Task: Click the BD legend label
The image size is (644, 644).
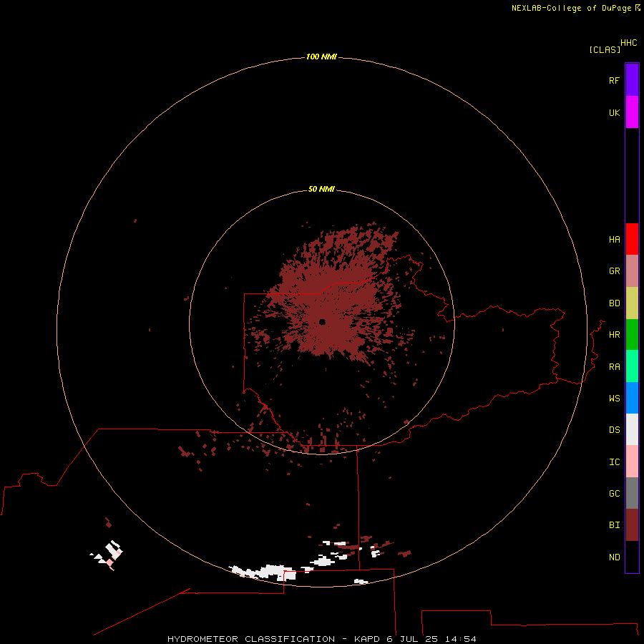Action: click(x=614, y=303)
